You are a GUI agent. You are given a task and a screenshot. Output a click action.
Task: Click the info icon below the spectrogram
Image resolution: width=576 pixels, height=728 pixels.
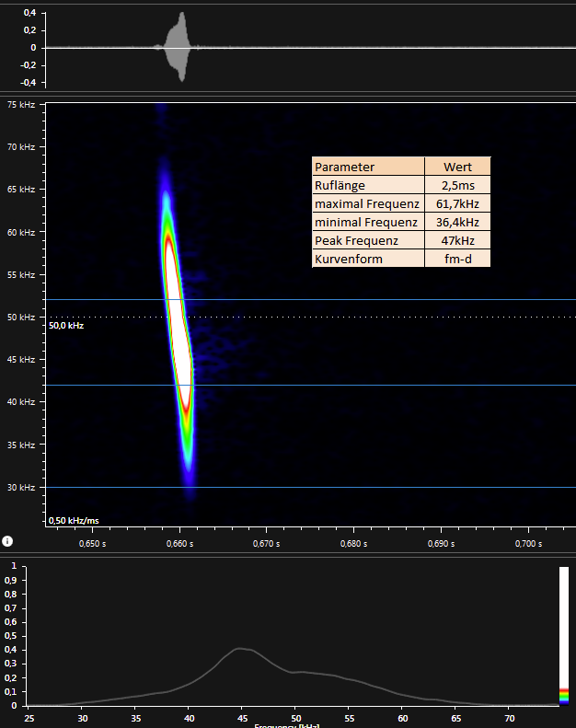pyautogui.click(x=7, y=541)
